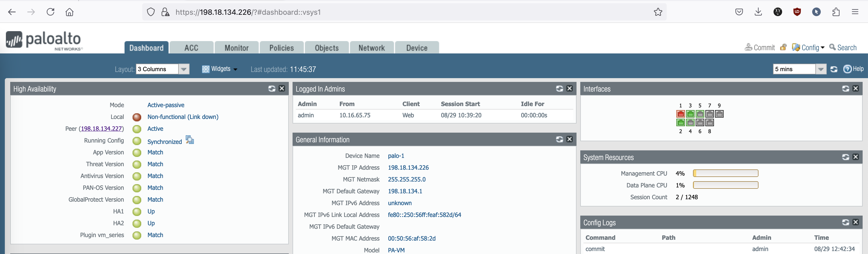Click the Management CPU usage bar
Screen dimensions: 868x254
pos(725,173)
